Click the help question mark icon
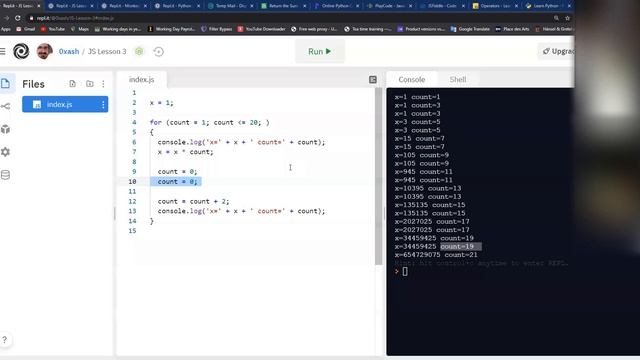Image resolution: width=640 pixels, height=360 pixels. click(x=4, y=340)
